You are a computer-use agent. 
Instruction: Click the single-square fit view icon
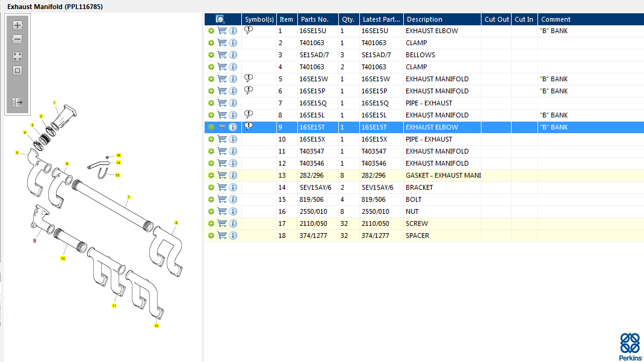[17, 70]
